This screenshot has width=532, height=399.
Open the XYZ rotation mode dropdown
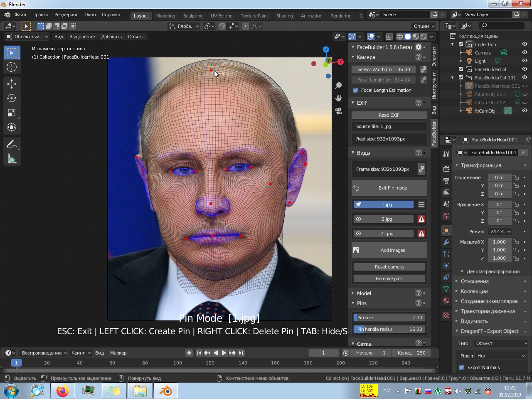click(x=500, y=232)
